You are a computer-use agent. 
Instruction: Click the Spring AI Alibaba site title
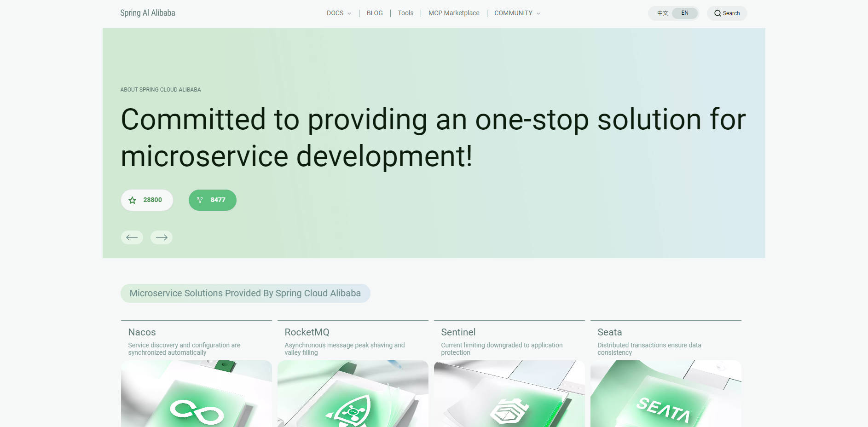click(x=148, y=13)
